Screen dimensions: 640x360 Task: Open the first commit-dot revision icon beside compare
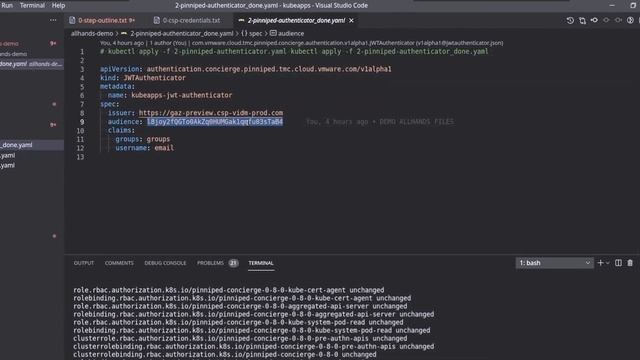pyautogui.click(x=594, y=20)
